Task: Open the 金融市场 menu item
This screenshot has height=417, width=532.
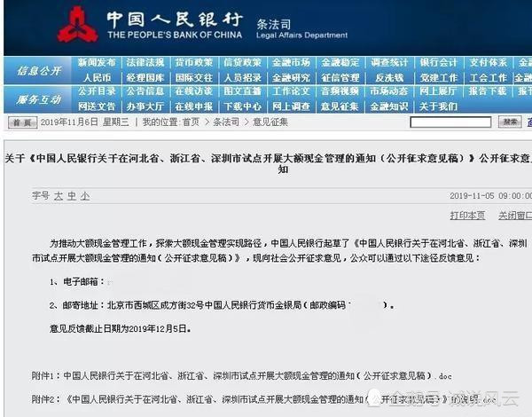Action: pyautogui.click(x=291, y=62)
